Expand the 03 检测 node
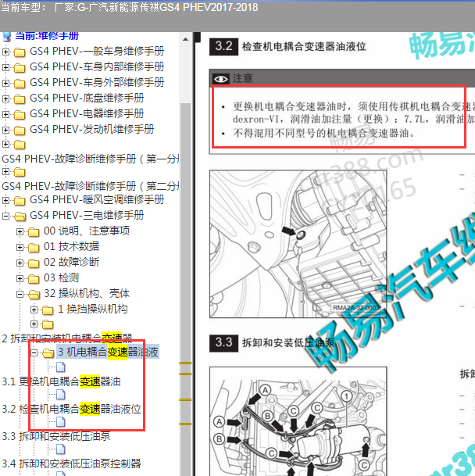The width and height of the screenshot is (475, 476). [20, 278]
